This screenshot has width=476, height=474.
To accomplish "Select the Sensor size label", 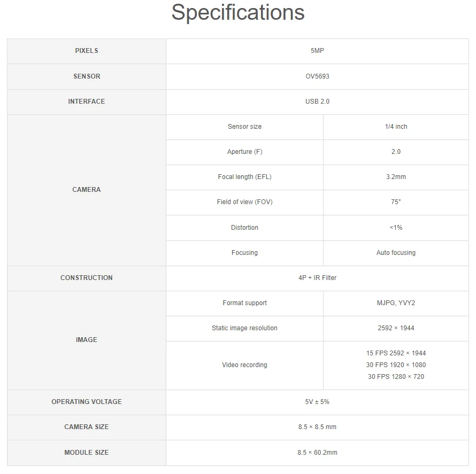I will [244, 127].
